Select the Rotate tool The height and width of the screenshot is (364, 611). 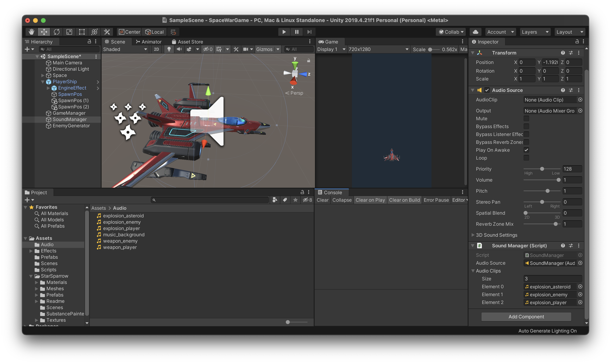(x=57, y=32)
